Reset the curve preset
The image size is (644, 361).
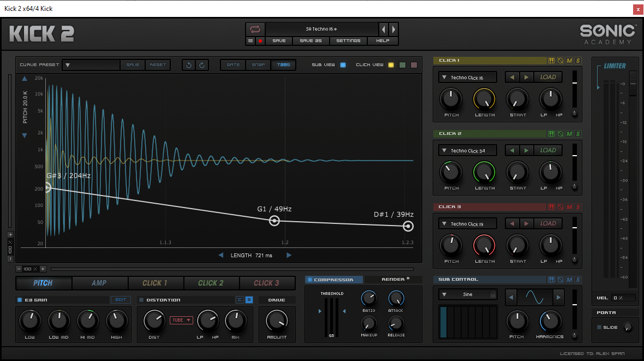(158, 65)
